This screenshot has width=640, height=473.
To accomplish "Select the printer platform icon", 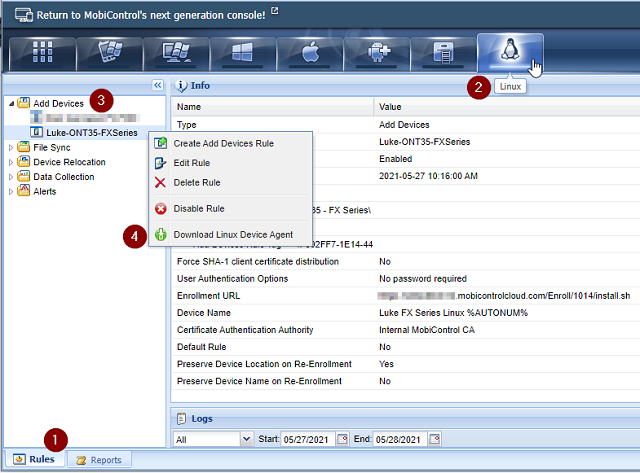I will [x=443, y=54].
